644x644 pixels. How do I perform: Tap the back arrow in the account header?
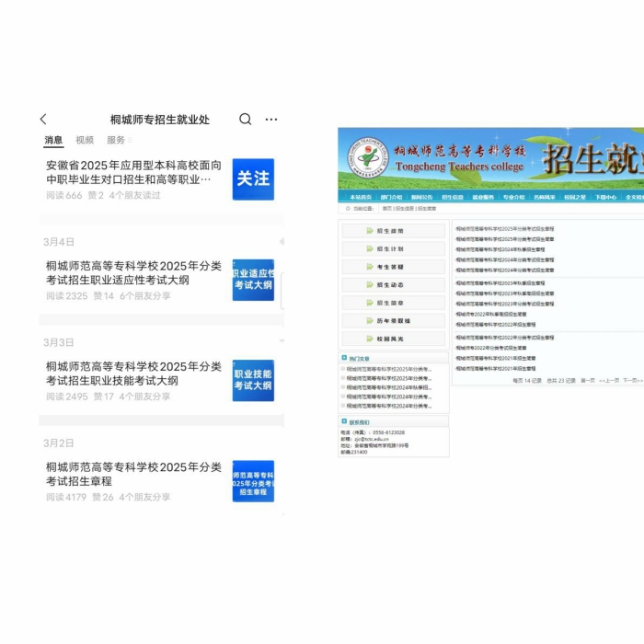(43, 120)
